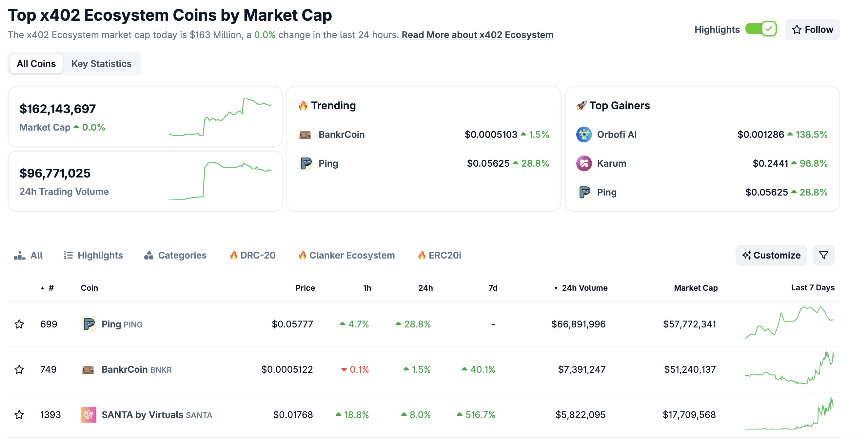Click BankrCoin icon in Trending card
Image resolution: width=868 pixels, height=439 pixels.
tap(305, 135)
